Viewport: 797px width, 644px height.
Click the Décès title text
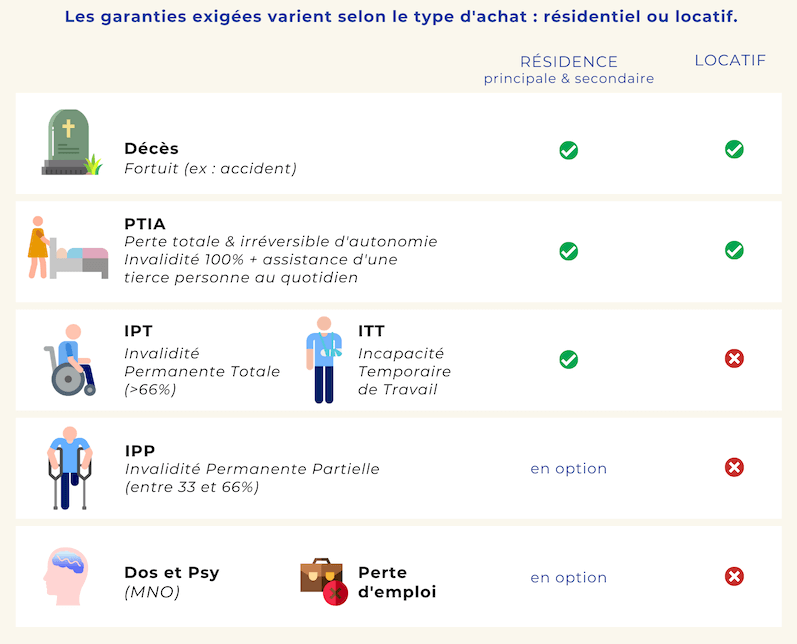pyautogui.click(x=151, y=149)
